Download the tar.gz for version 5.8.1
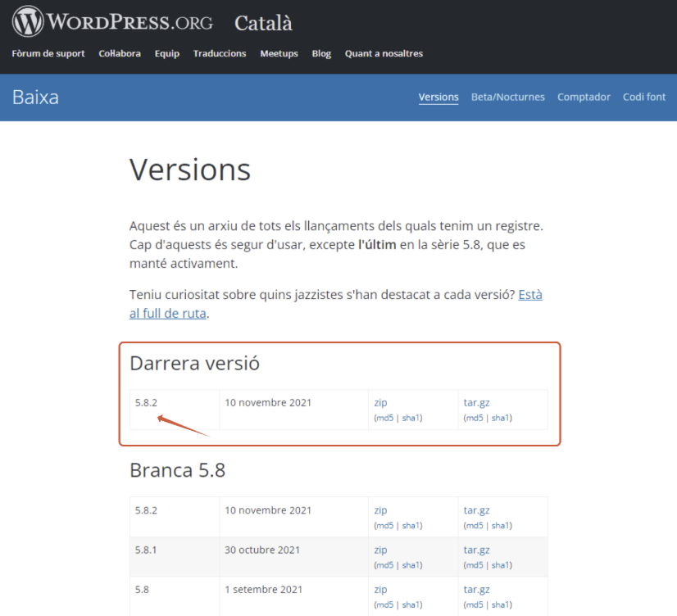The width and height of the screenshot is (677, 616). [477, 550]
